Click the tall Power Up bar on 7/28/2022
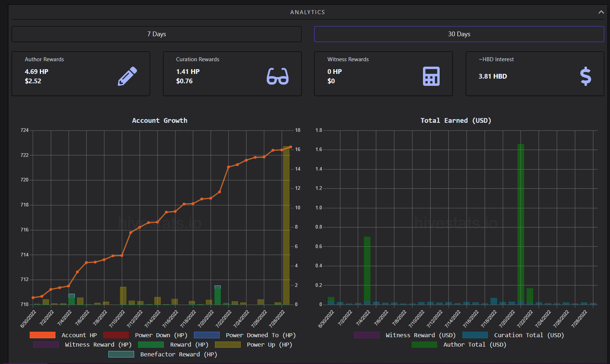 pos(286,225)
